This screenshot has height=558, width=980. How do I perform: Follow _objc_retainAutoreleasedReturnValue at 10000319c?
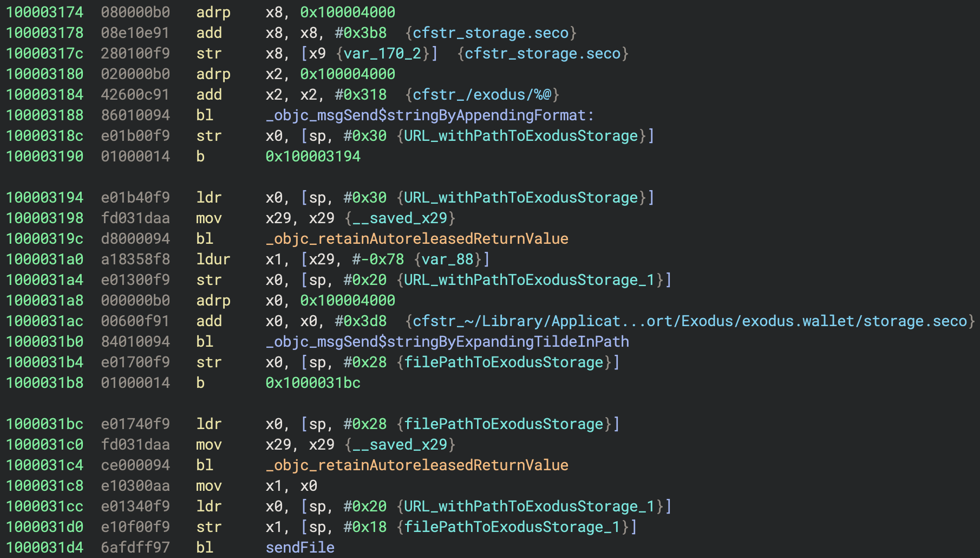pos(417,238)
